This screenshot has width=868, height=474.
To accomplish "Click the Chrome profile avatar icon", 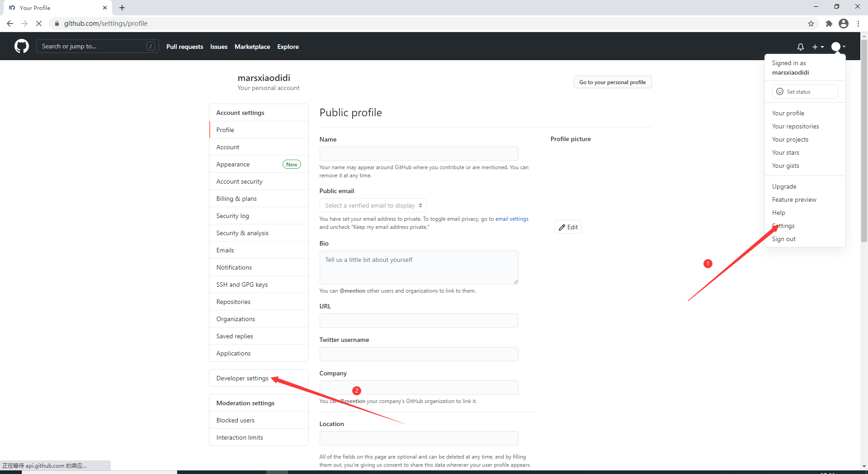I will pos(843,24).
